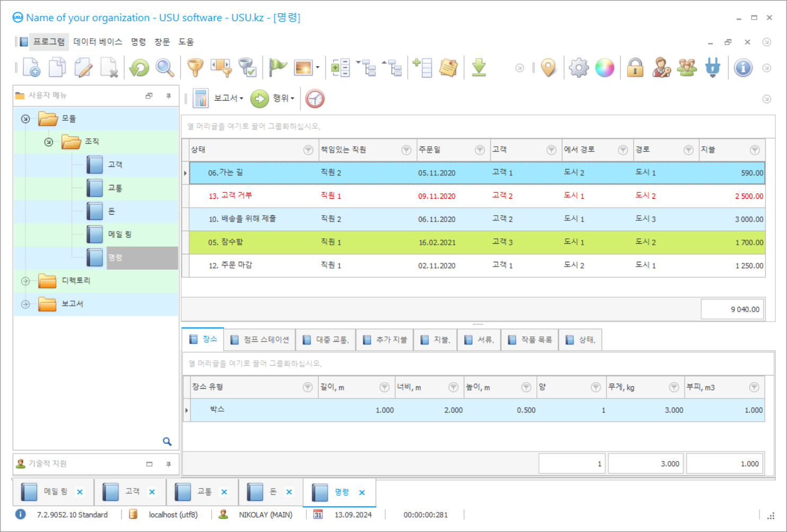The height and width of the screenshot is (532, 787).
Task: Close the 메일 링 bottom window tab
Action: pyautogui.click(x=79, y=492)
